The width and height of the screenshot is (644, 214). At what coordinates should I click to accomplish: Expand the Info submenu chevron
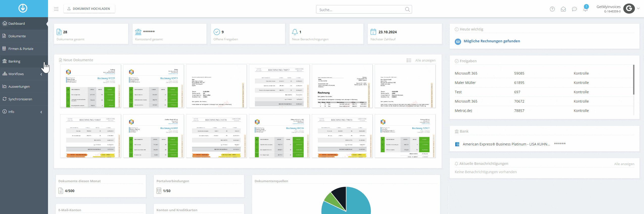tap(41, 112)
